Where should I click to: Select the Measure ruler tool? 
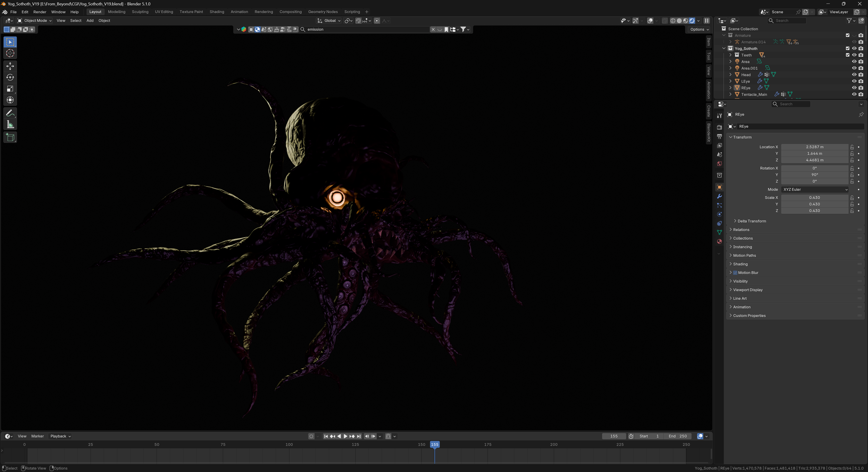10,125
